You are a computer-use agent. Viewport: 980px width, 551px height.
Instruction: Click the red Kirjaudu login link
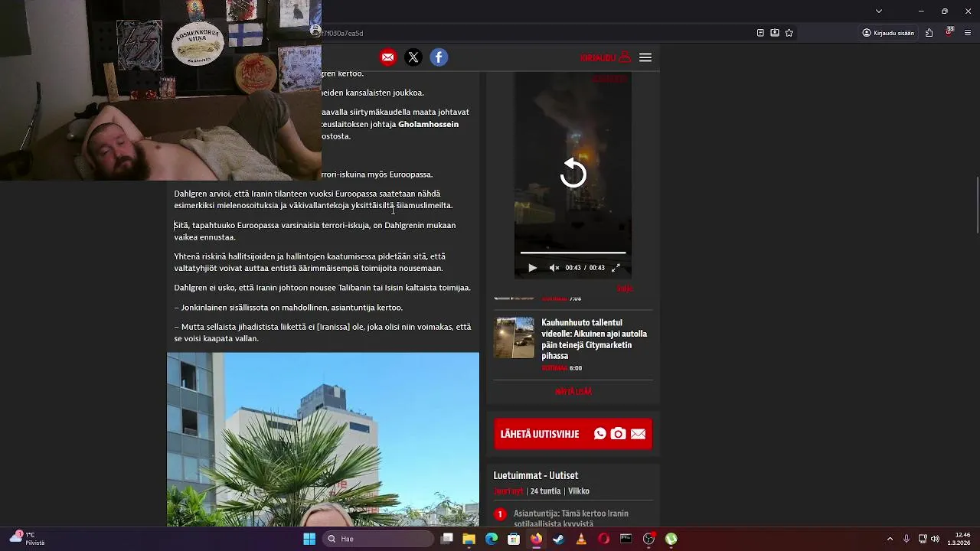(x=605, y=57)
